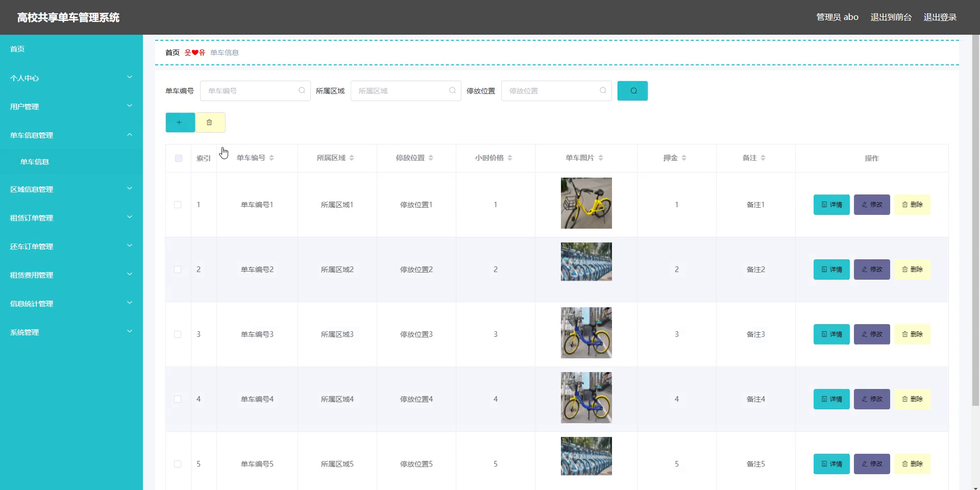Image resolution: width=980 pixels, height=490 pixels.
Task: Expand 租赁订单管理 sidebar menu
Action: tap(71, 218)
